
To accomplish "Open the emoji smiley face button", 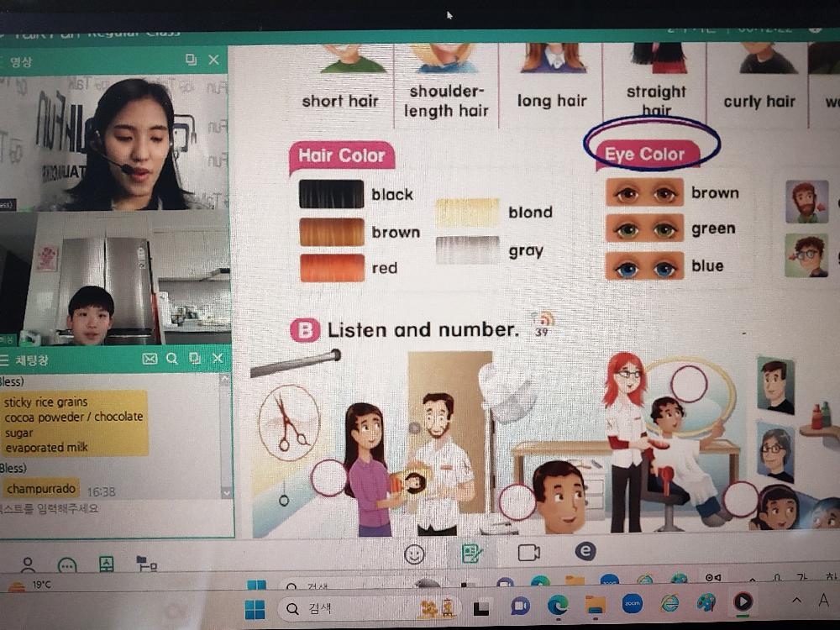I will 414,554.
